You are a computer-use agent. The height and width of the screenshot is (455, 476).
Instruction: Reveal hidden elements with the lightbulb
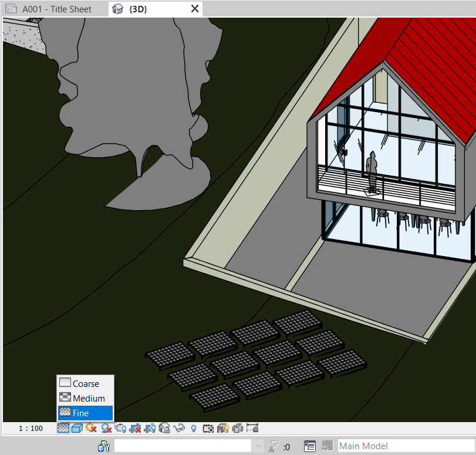194,428
